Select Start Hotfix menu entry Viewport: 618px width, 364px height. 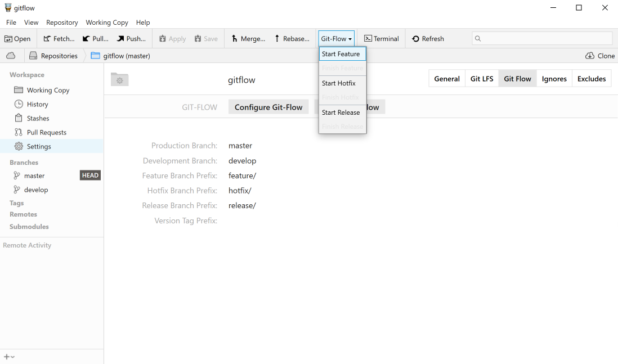click(x=339, y=83)
